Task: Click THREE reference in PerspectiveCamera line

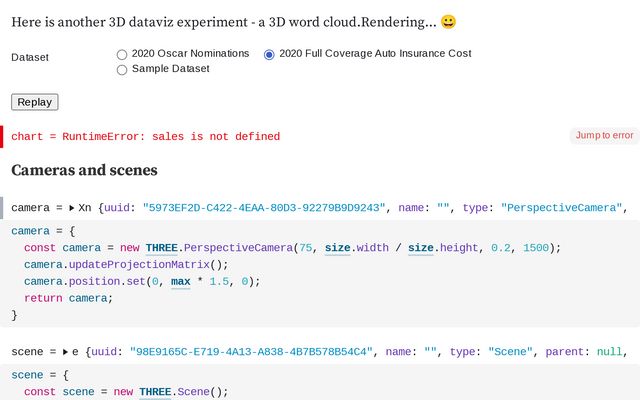Action: (161, 247)
